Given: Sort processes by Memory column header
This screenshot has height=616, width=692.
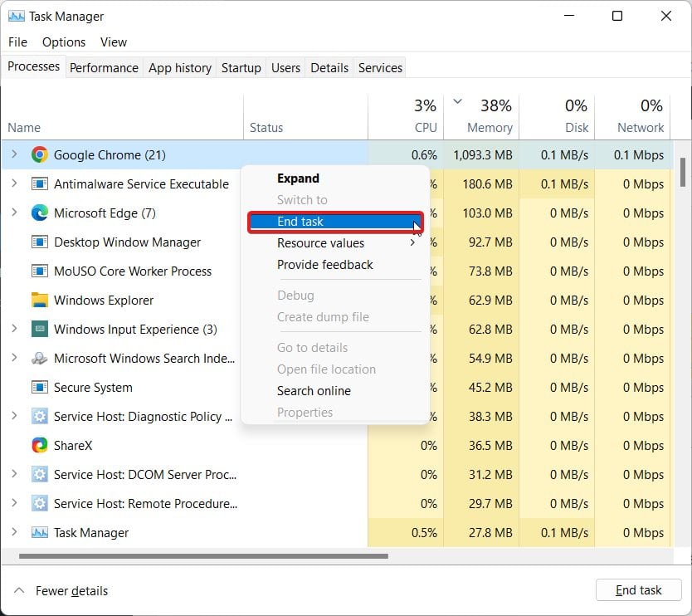Looking at the screenshot, I should point(489,128).
